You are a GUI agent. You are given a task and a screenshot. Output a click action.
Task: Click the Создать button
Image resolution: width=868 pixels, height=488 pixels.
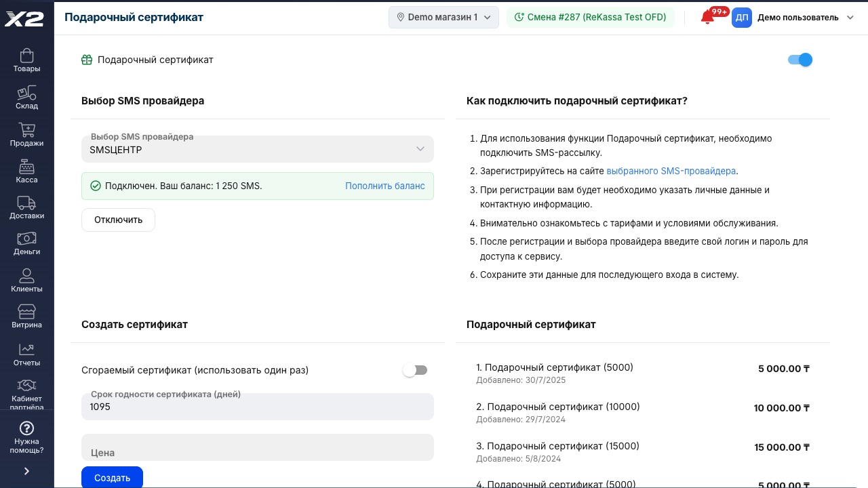112,477
